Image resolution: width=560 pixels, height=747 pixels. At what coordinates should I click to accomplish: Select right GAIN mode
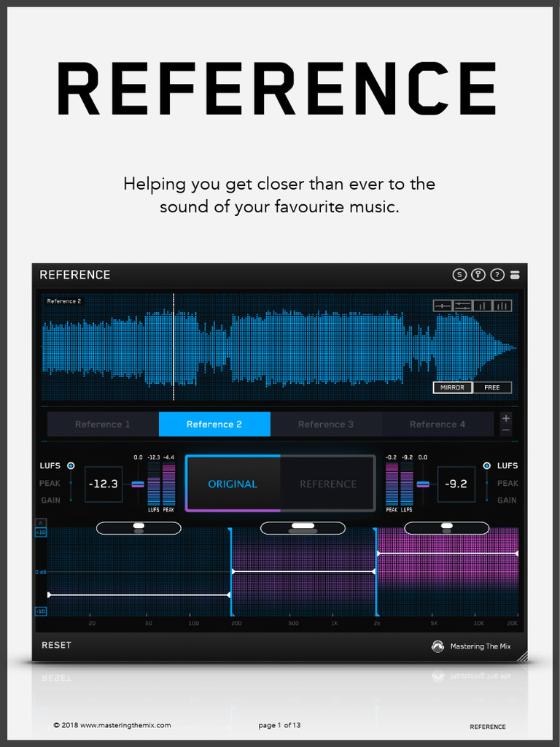(x=507, y=500)
